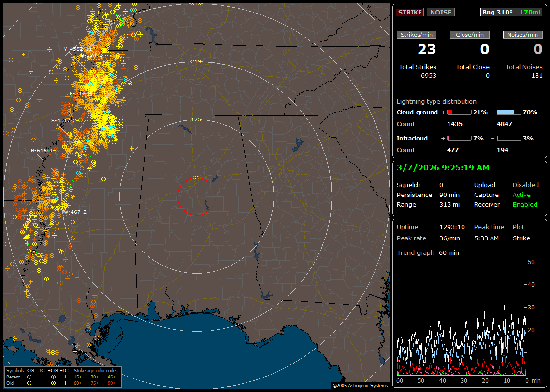Switch to STRIKE display mode
550x392 pixels.
(x=410, y=12)
